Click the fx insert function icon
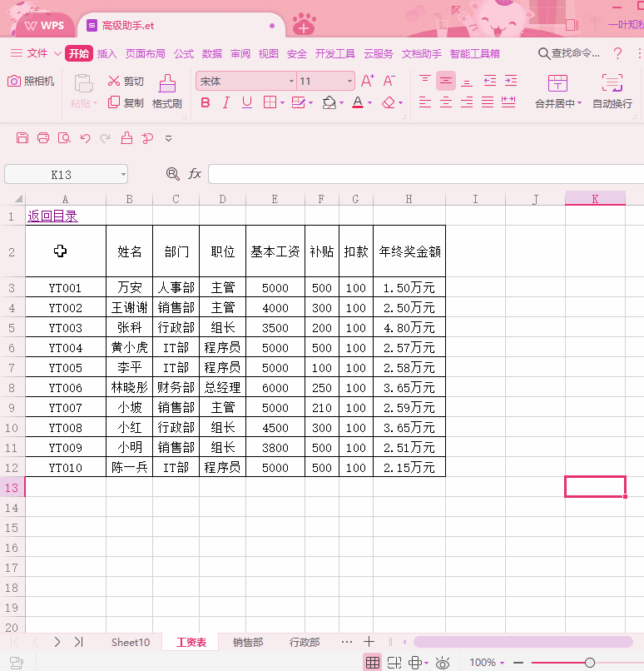This screenshot has width=644, height=671. coord(195,174)
